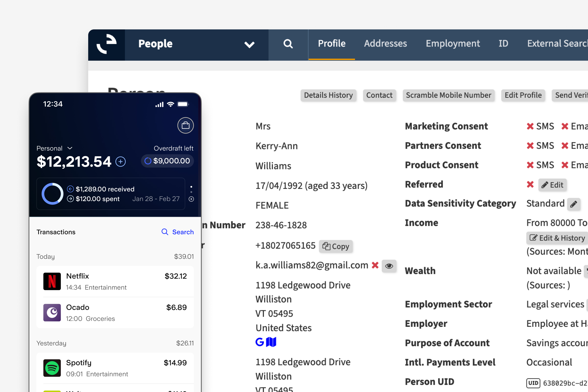Click the app logo in top-left header
This screenshot has width=588, height=392.
click(107, 44)
